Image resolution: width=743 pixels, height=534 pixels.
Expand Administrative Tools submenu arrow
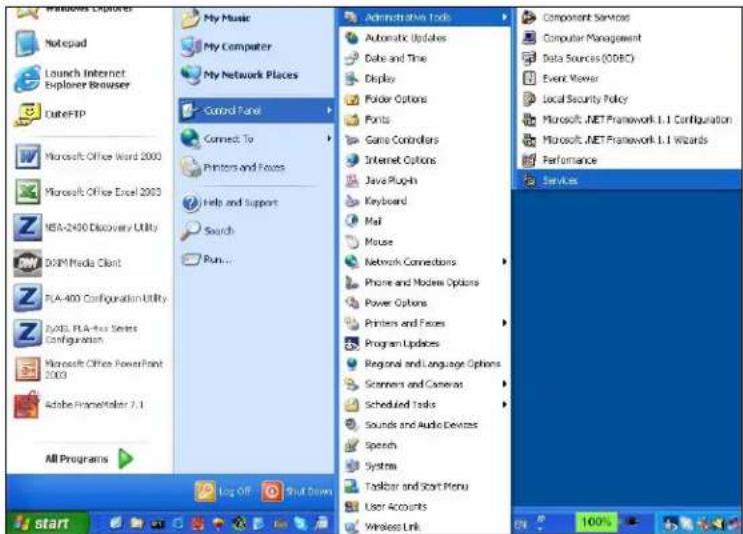pyautogui.click(x=504, y=18)
